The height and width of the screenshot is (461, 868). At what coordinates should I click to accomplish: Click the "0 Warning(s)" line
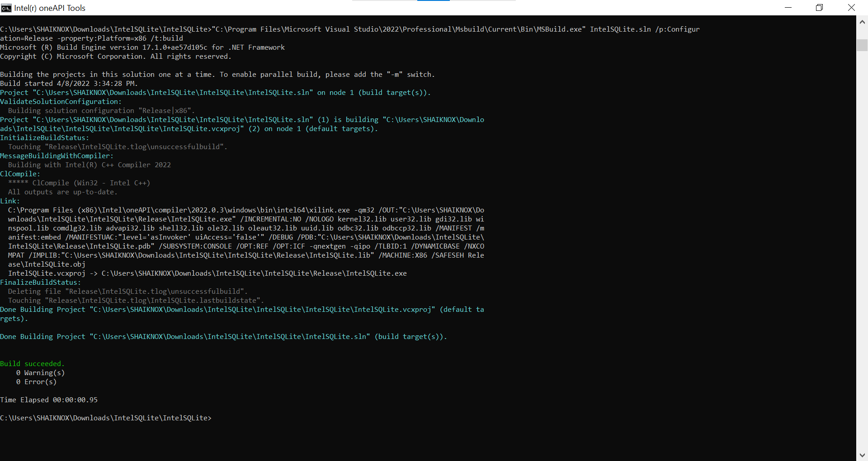coord(40,373)
